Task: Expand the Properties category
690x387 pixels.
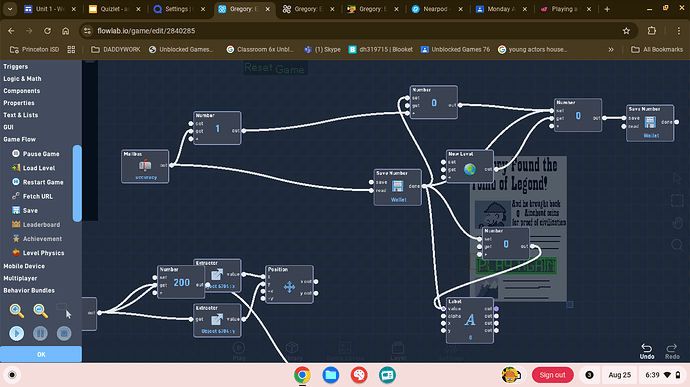Action: pyautogui.click(x=19, y=103)
